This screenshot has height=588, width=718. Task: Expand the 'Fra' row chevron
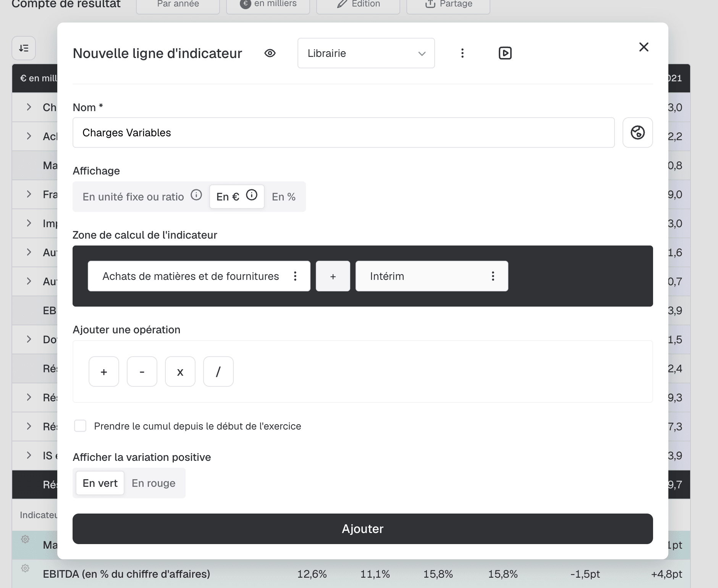(29, 194)
